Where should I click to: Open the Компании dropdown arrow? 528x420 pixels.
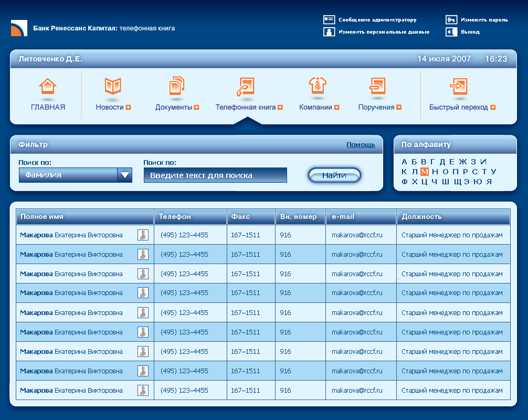(337, 108)
